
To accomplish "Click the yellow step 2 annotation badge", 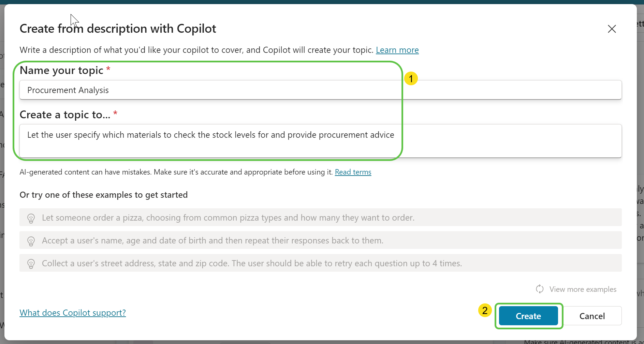I will (485, 311).
